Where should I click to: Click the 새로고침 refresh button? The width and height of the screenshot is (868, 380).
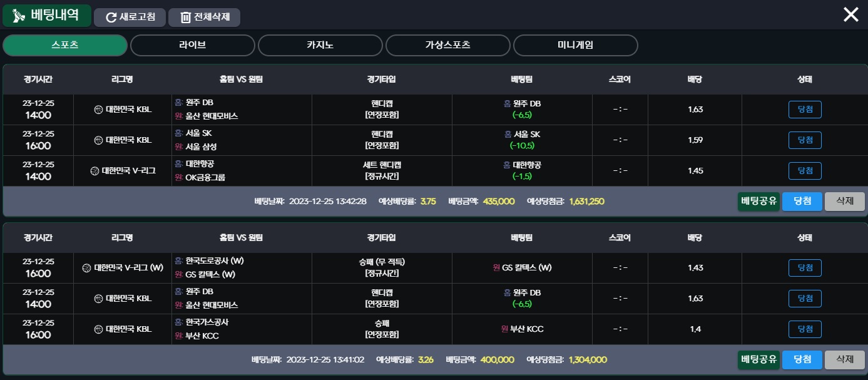click(130, 17)
